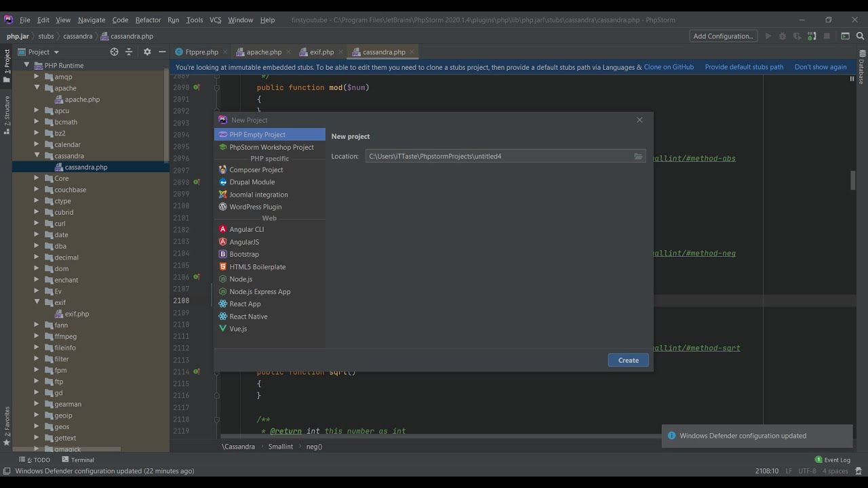Follow Clone on GitHub link

pos(669,67)
